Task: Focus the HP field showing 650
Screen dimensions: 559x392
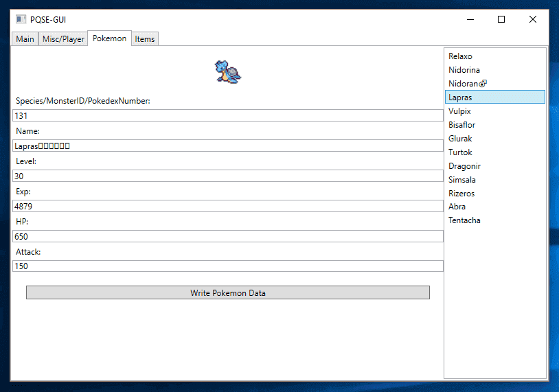Action: 228,236
